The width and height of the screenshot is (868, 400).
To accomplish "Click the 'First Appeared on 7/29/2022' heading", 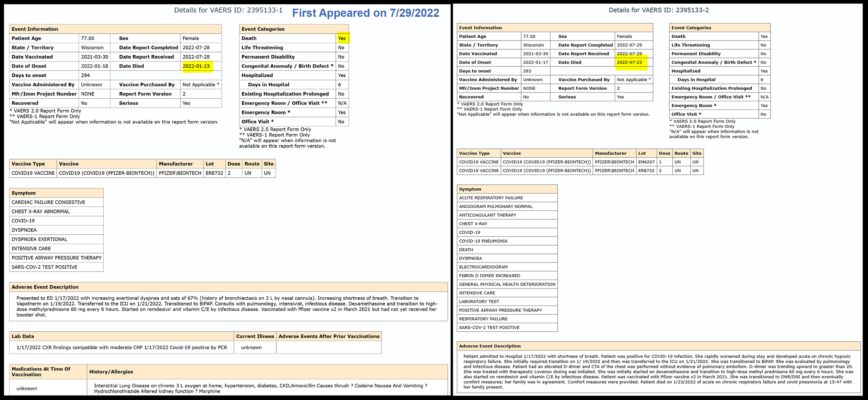I will pos(365,13).
